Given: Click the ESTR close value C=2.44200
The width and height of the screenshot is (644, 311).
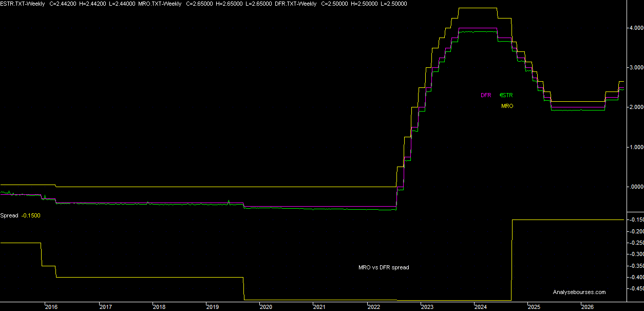Looking at the screenshot, I should click(x=63, y=4).
